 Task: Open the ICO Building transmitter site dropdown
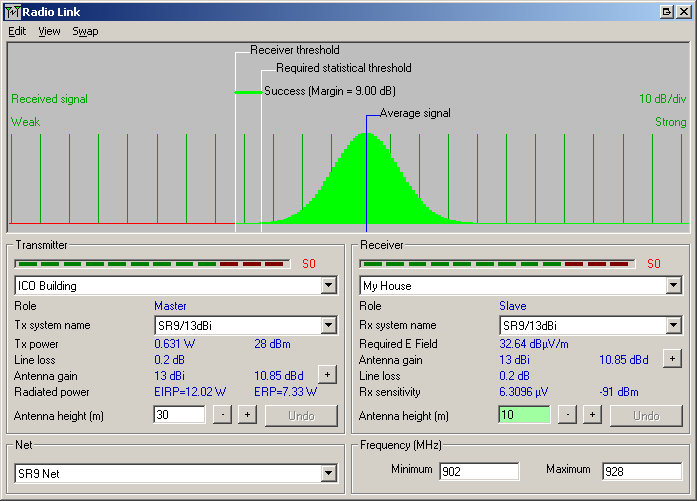[329, 286]
